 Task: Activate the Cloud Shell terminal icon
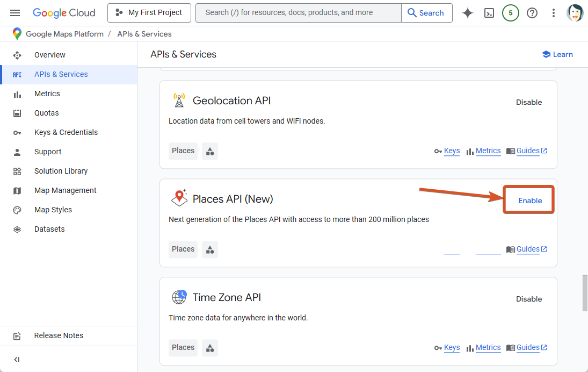489,13
